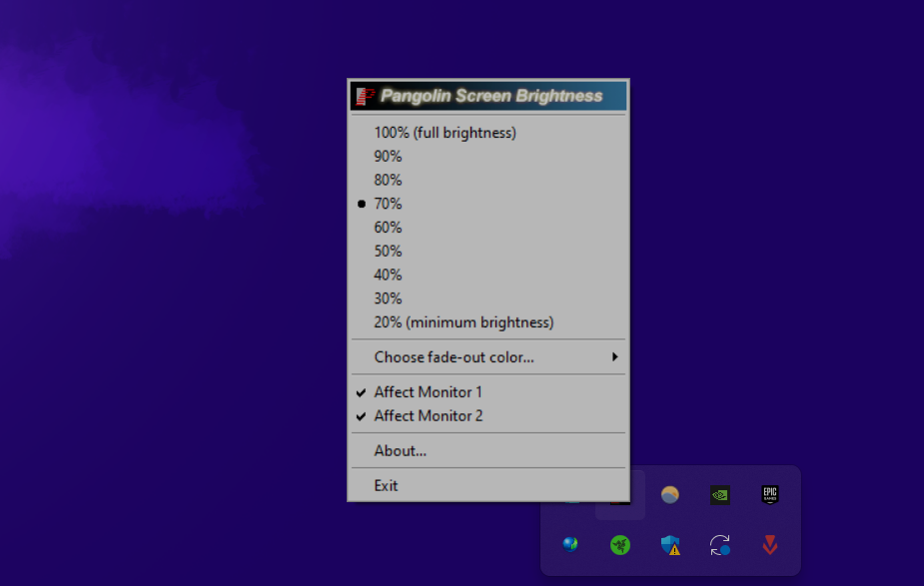Click the blue globe tray icon
The height and width of the screenshot is (586, 924).
click(x=570, y=545)
